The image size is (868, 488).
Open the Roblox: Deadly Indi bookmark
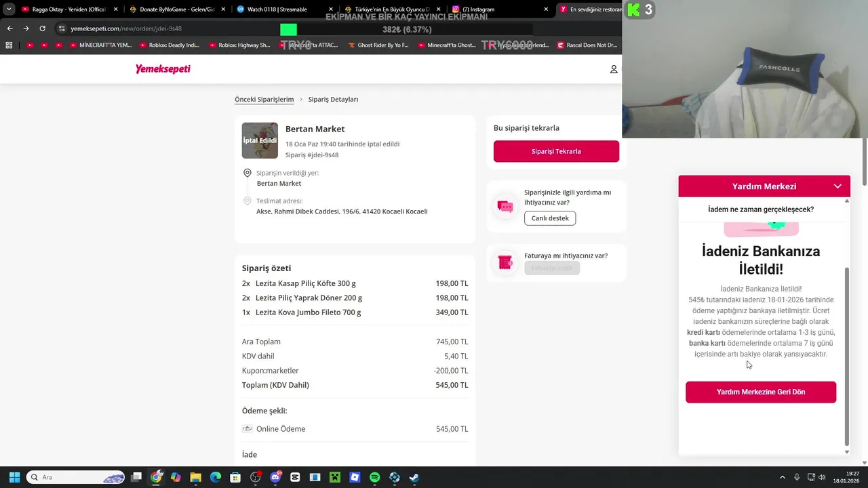(x=169, y=45)
